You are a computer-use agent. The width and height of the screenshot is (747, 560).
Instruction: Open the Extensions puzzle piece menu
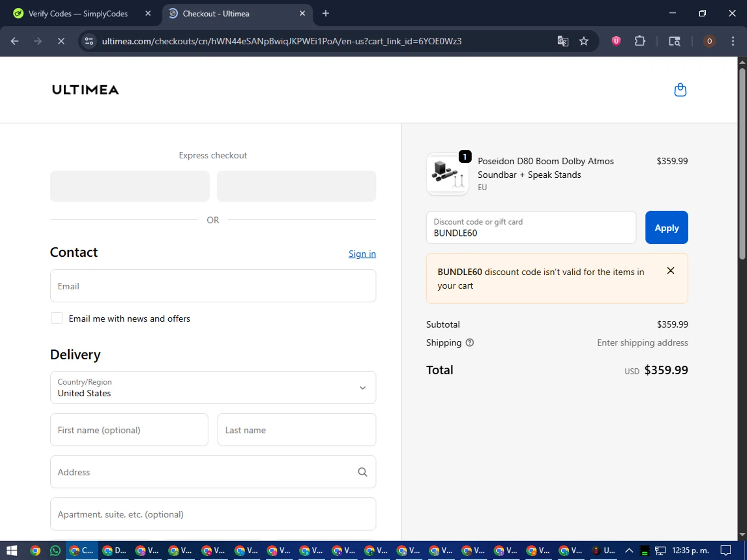(x=640, y=41)
